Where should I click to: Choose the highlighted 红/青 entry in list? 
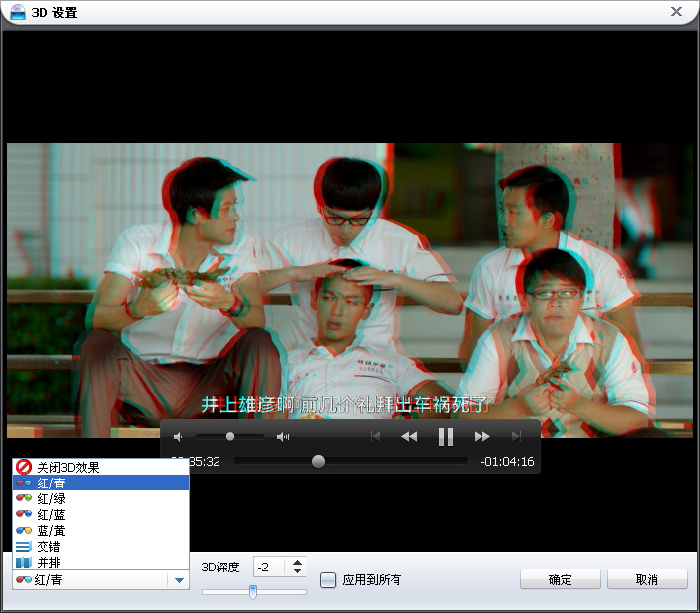101,482
